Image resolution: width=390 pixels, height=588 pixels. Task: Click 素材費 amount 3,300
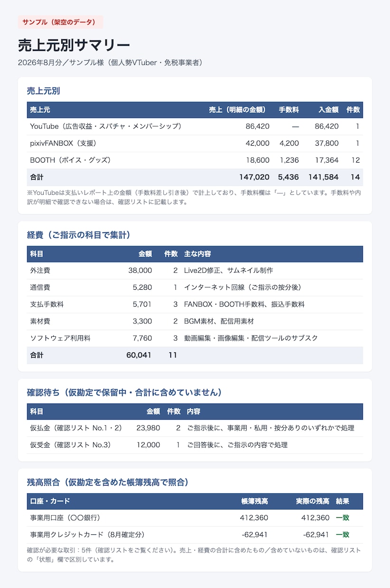(143, 321)
